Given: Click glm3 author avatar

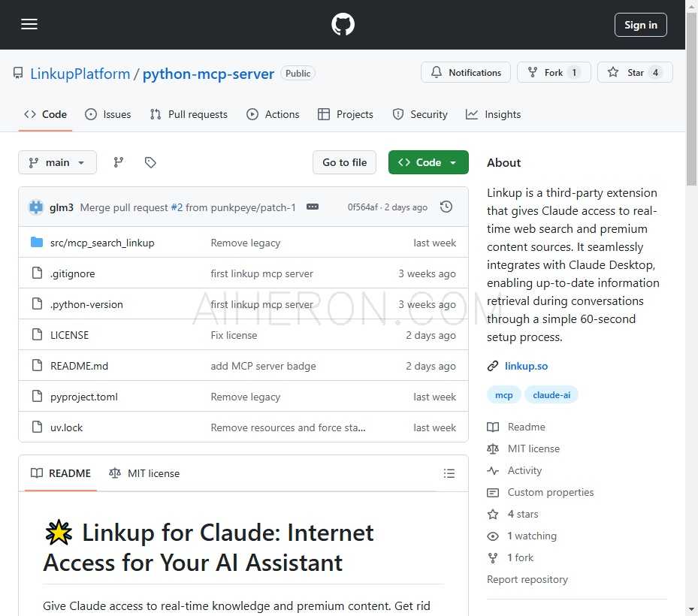Looking at the screenshot, I should (x=36, y=207).
